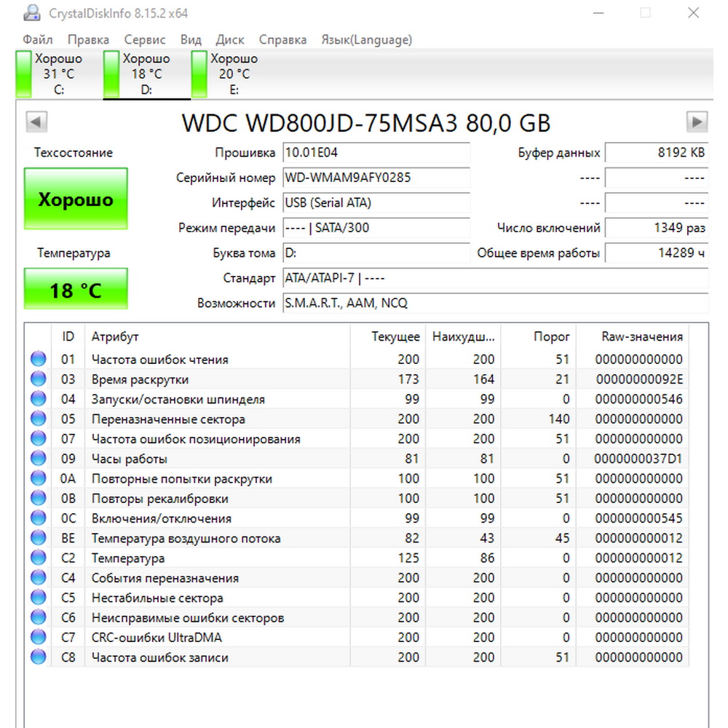
Task: Click power-on count field 1349 раз
Action: [657, 227]
